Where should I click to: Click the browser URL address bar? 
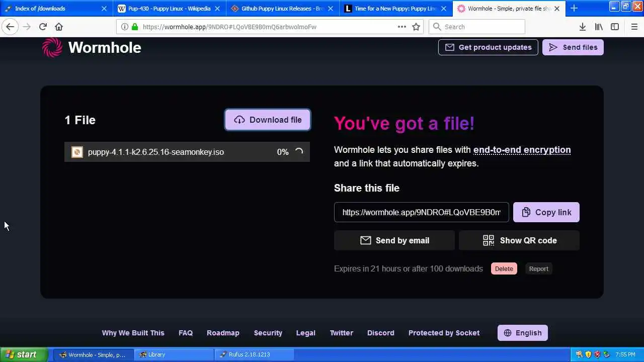[269, 27]
